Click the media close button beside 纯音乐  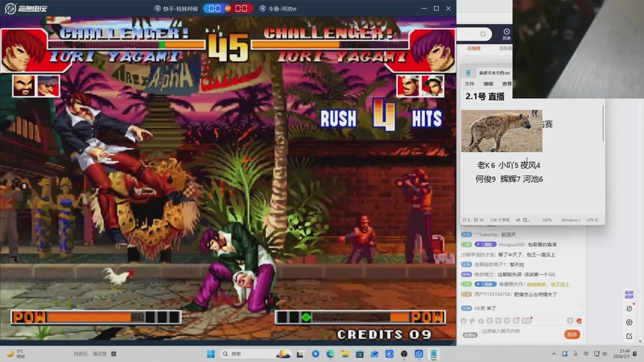114,354
